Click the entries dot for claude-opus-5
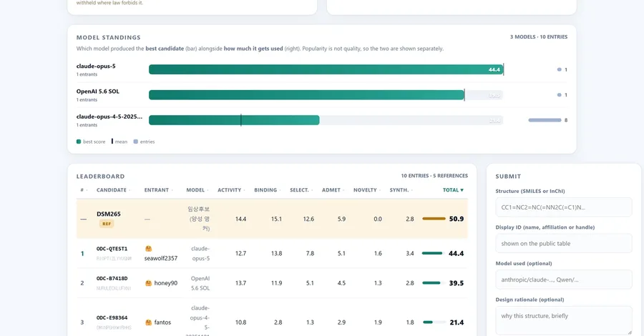644x336 pixels. tap(559, 70)
